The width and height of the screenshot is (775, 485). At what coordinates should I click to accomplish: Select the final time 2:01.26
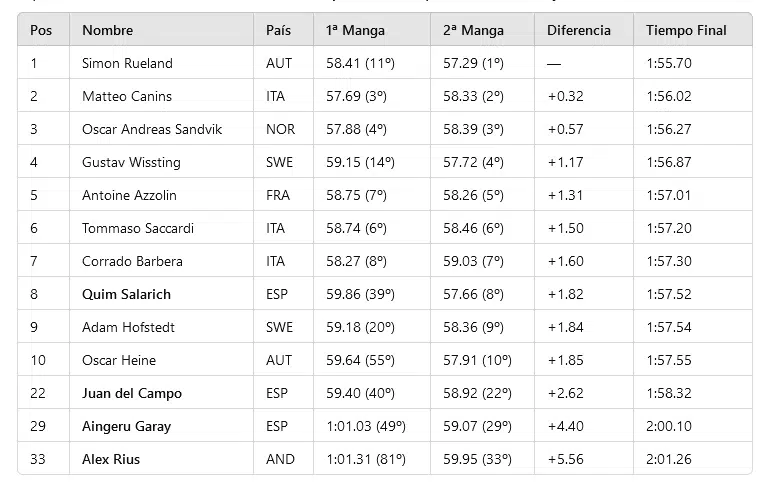669,459
